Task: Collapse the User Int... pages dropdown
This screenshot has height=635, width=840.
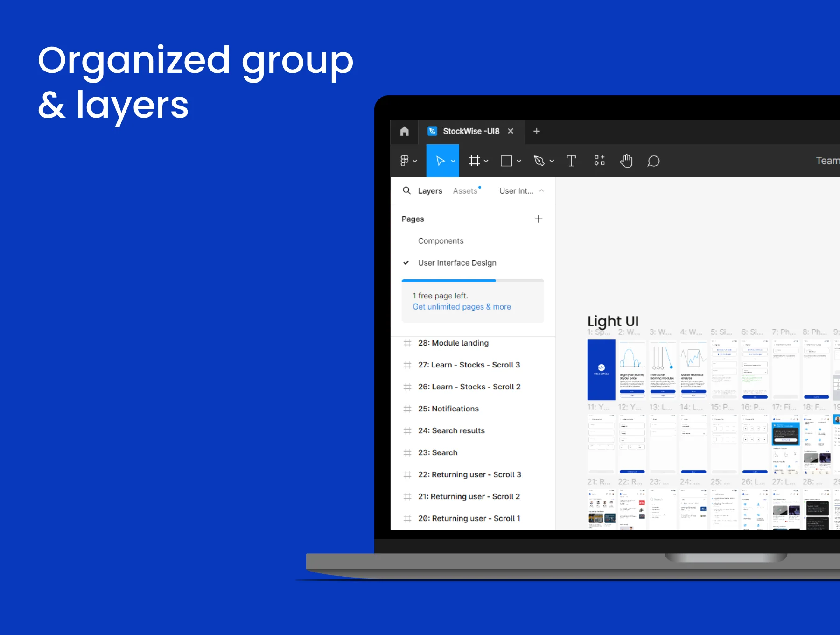Action: pos(522,191)
